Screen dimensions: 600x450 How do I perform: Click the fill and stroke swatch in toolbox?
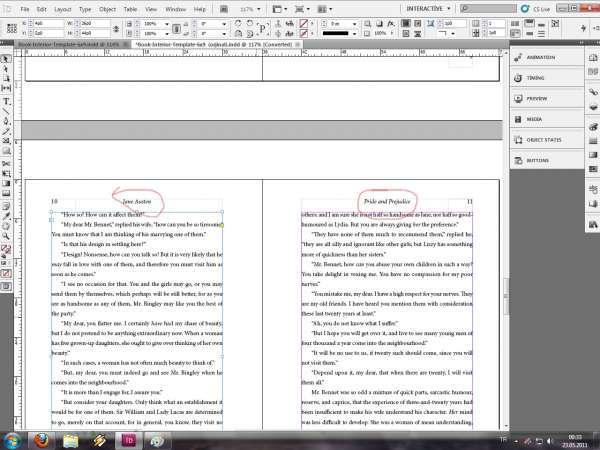click(6, 250)
